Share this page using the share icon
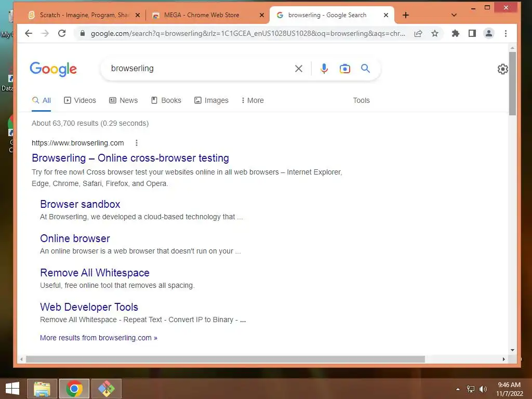 pos(418,33)
